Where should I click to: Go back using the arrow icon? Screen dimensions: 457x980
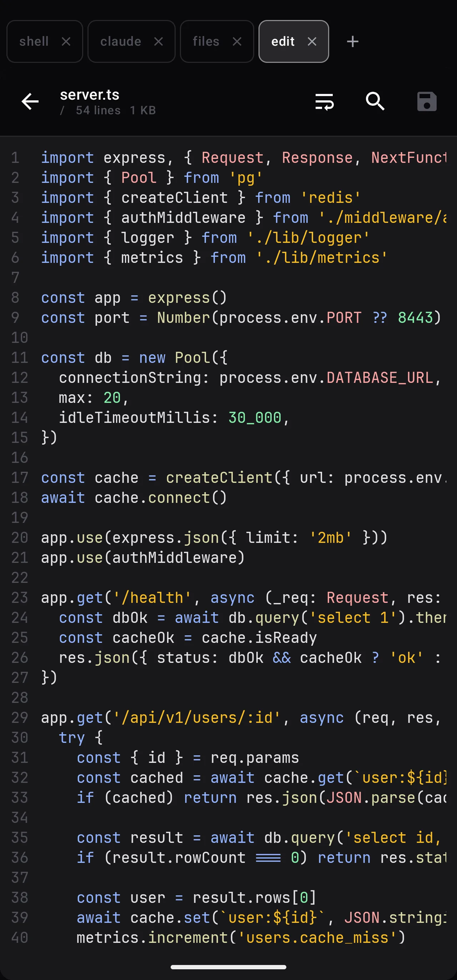click(x=30, y=101)
